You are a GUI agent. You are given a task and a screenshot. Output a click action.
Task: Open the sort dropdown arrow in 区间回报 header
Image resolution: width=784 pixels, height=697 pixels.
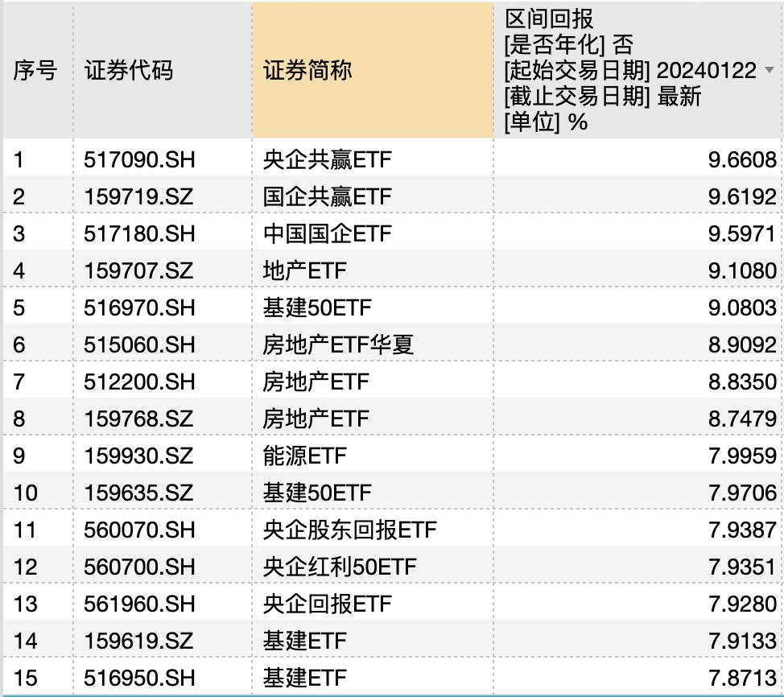(x=769, y=71)
